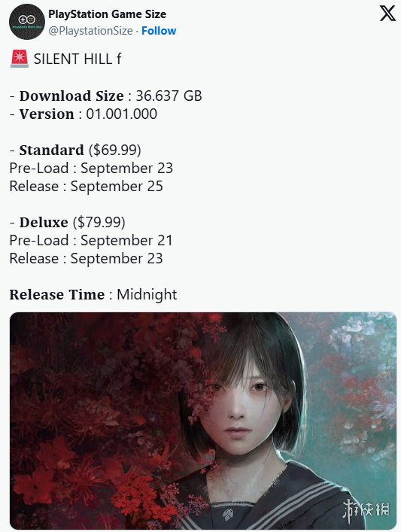
Task: Open the X logo link
Action: pos(387,14)
